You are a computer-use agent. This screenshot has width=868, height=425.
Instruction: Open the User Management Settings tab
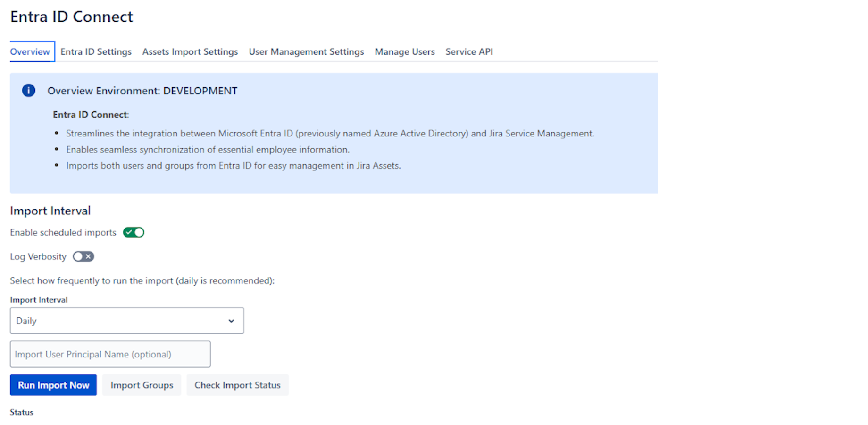point(307,51)
